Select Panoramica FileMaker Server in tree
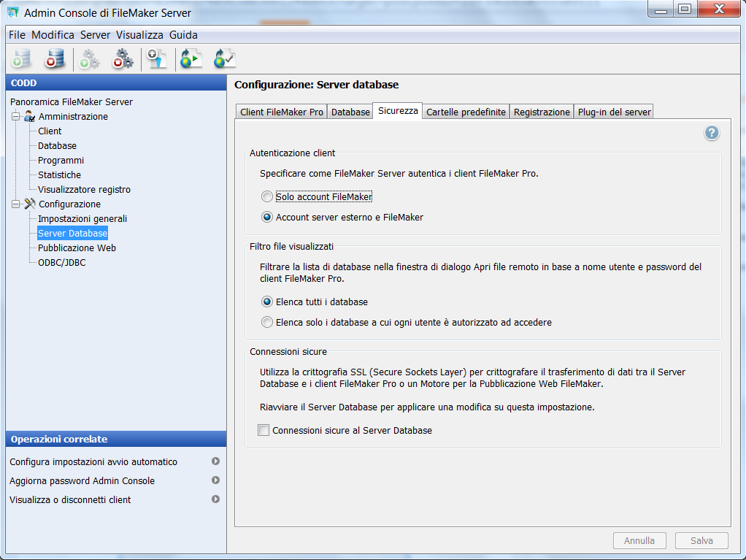The width and height of the screenshot is (746, 560). 72,101
